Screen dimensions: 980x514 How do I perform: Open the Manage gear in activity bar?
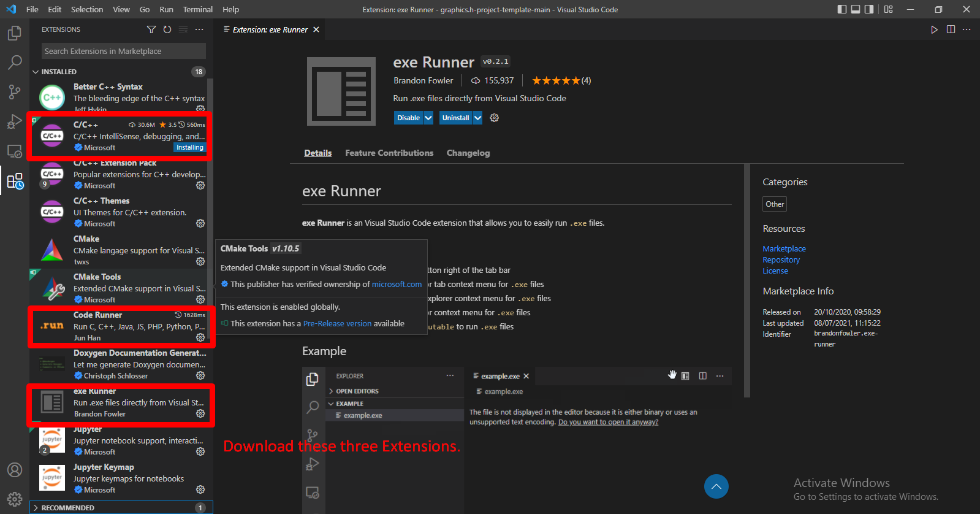(x=15, y=499)
